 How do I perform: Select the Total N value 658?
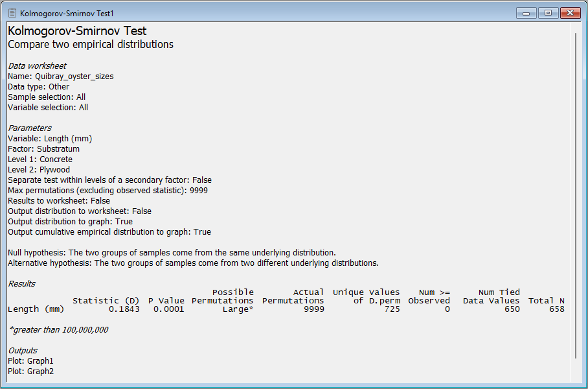point(556,309)
